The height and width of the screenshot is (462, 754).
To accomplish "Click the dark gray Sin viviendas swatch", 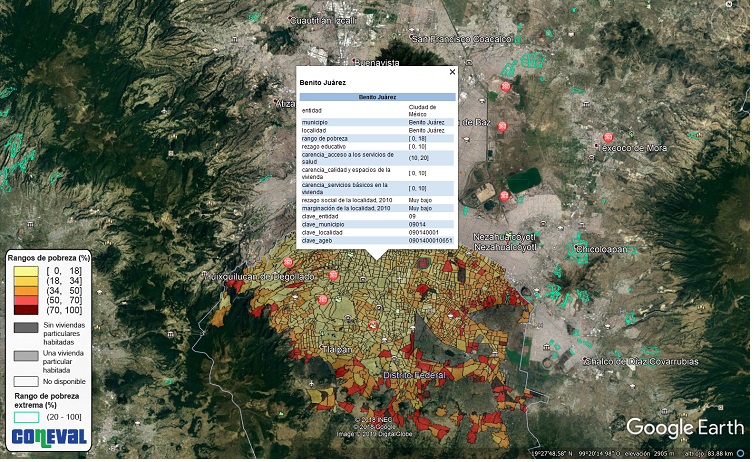I will pos(25,327).
